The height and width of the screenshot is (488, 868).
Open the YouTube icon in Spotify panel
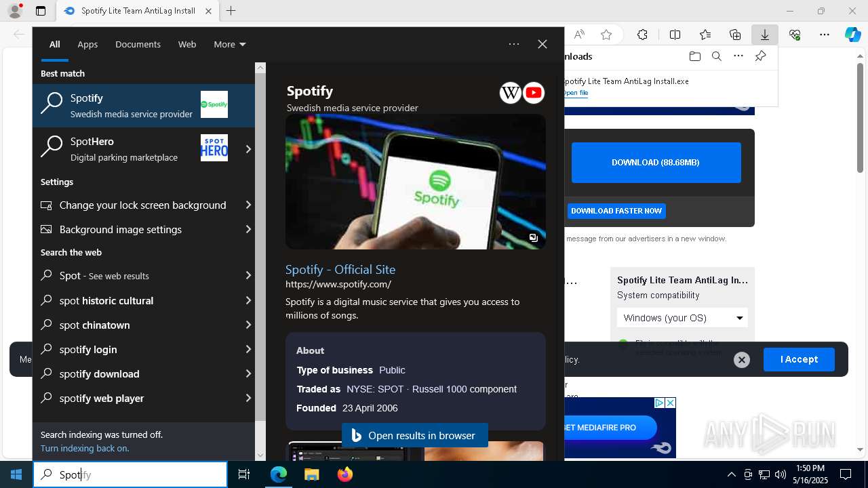[534, 93]
